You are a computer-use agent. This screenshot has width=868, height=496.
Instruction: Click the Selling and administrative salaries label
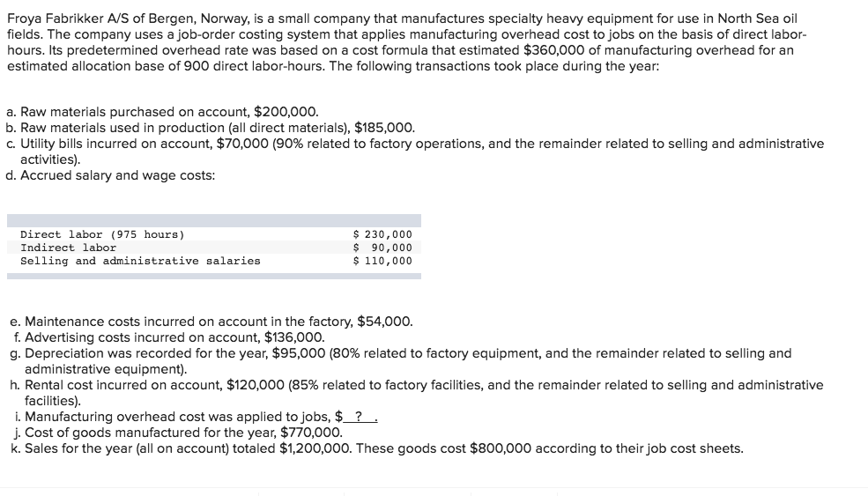point(140,261)
